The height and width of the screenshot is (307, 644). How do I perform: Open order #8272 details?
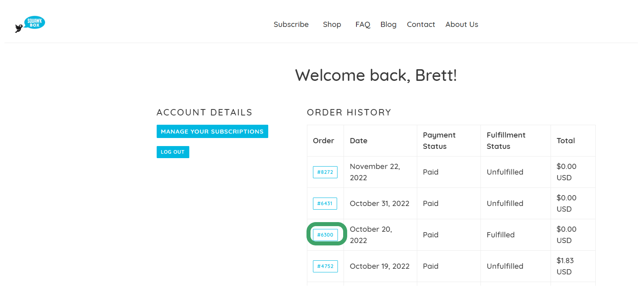325,172
